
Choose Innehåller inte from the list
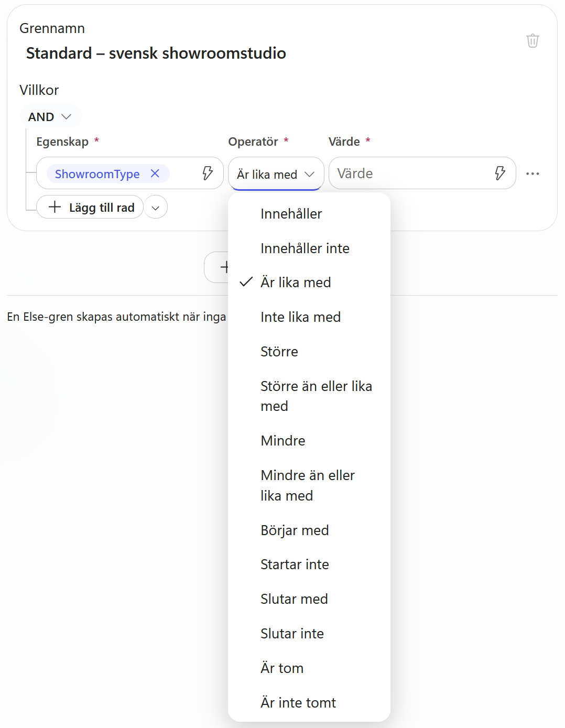tap(309, 248)
